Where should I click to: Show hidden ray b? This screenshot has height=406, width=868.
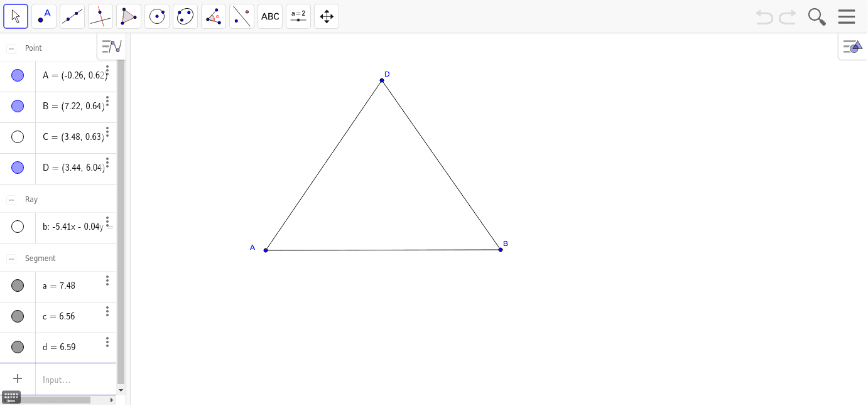coord(18,227)
